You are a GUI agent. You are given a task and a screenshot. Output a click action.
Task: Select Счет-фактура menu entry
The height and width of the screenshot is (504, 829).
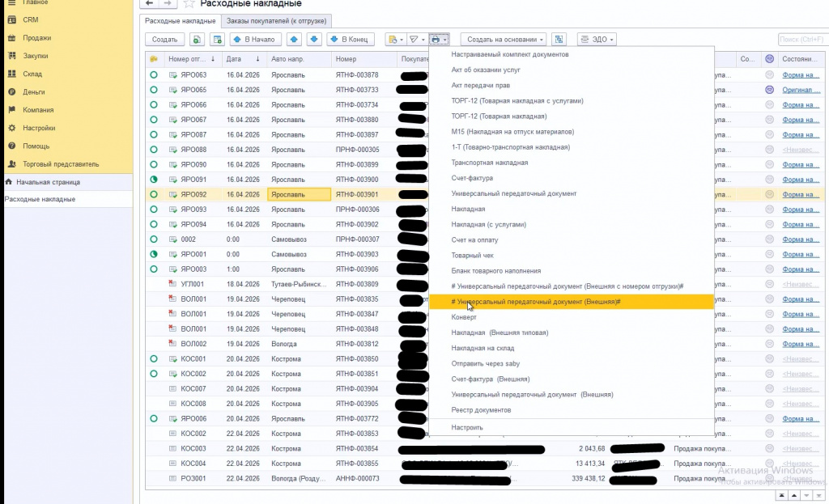click(472, 177)
